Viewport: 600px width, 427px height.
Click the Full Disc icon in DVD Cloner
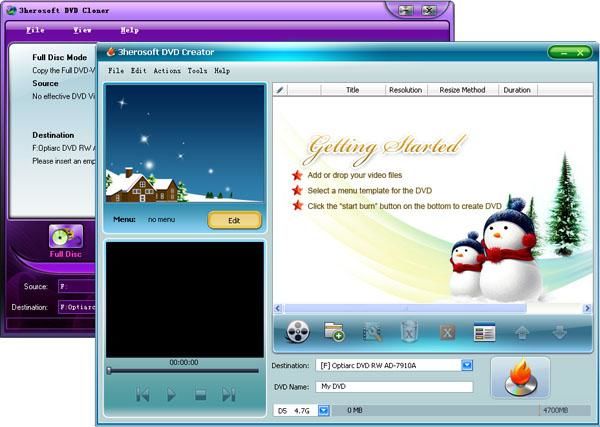[x=65, y=236]
